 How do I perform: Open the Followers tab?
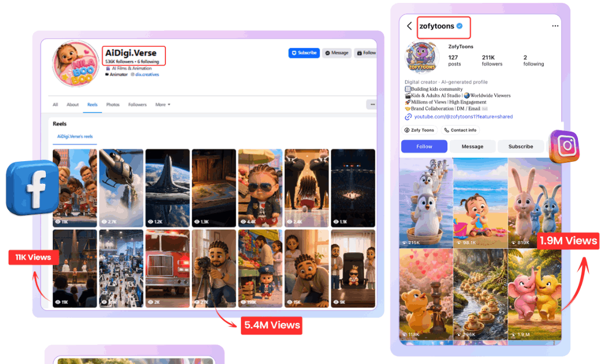click(138, 104)
